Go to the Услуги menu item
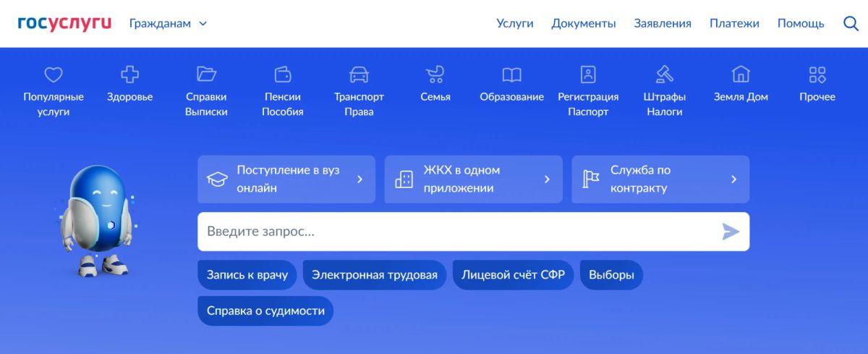 coord(515,23)
